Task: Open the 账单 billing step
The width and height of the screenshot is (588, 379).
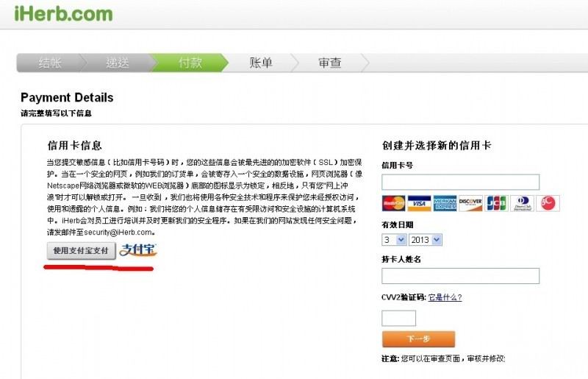Action: [261, 63]
